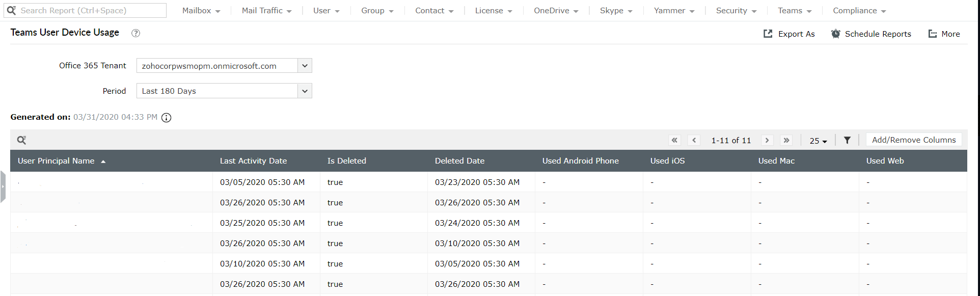Click the generated-on info icon

click(x=166, y=118)
